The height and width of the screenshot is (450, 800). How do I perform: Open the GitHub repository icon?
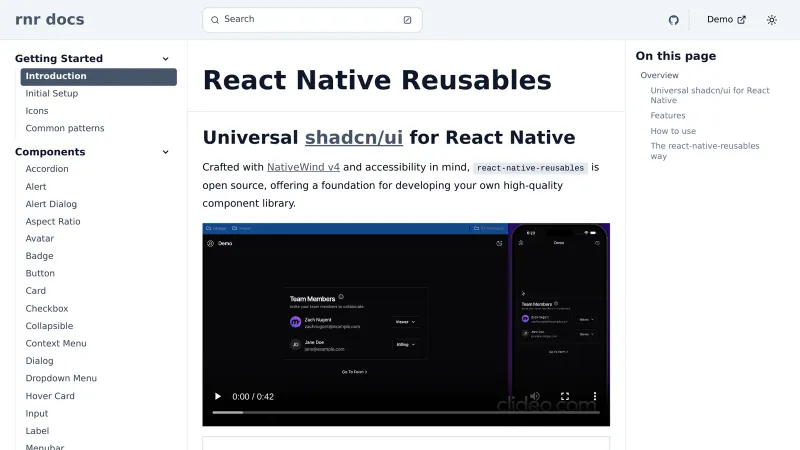tap(673, 20)
